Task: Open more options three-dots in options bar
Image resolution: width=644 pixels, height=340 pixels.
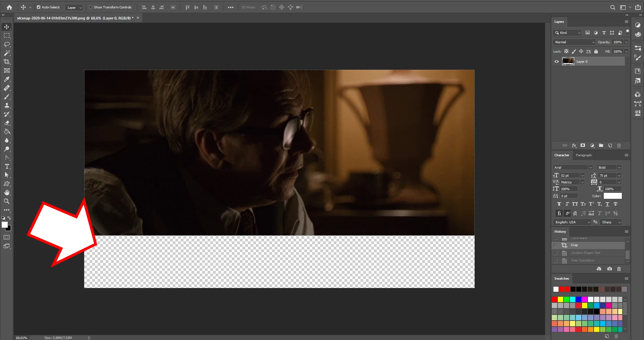Action: click(231, 7)
